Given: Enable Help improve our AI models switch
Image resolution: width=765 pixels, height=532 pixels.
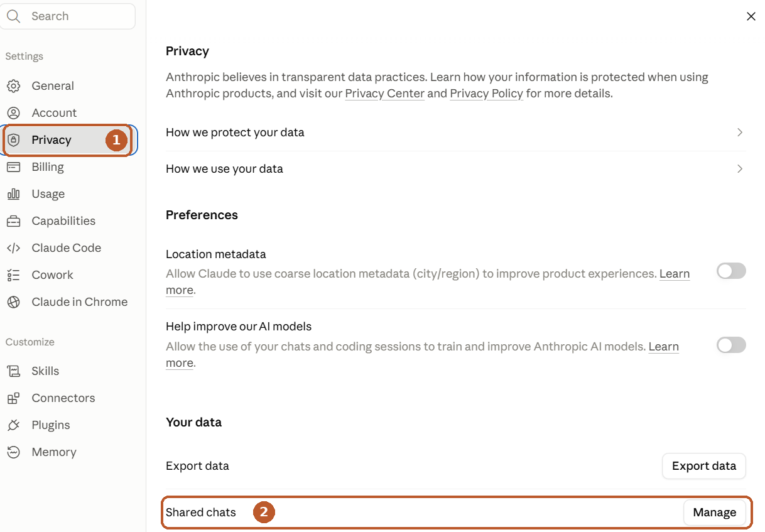Looking at the screenshot, I should pyautogui.click(x=731, y=345).
